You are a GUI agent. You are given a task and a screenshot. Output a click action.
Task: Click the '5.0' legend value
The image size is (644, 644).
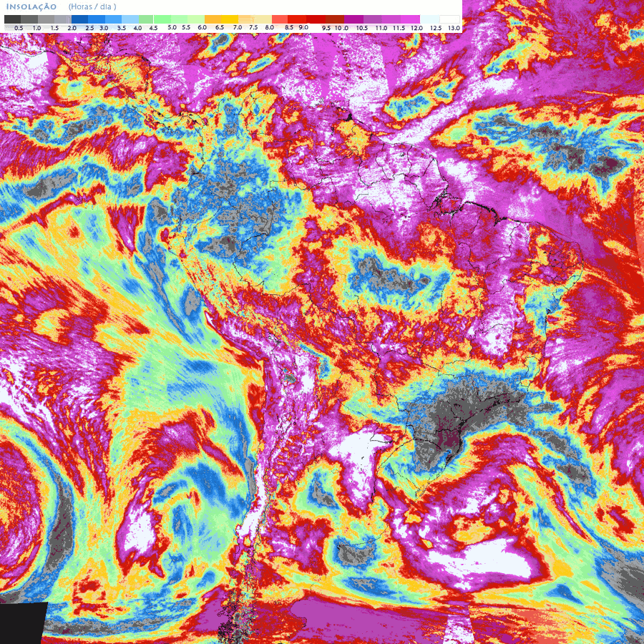coord(172,27)
